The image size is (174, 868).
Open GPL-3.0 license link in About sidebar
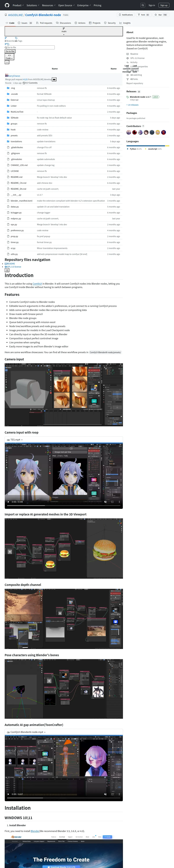(135, 58)
